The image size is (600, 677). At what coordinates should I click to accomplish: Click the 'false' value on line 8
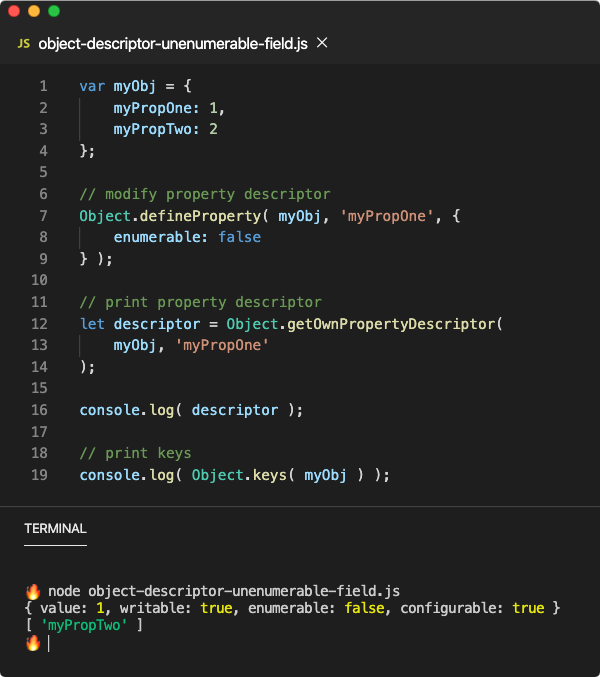pos(240,237)
